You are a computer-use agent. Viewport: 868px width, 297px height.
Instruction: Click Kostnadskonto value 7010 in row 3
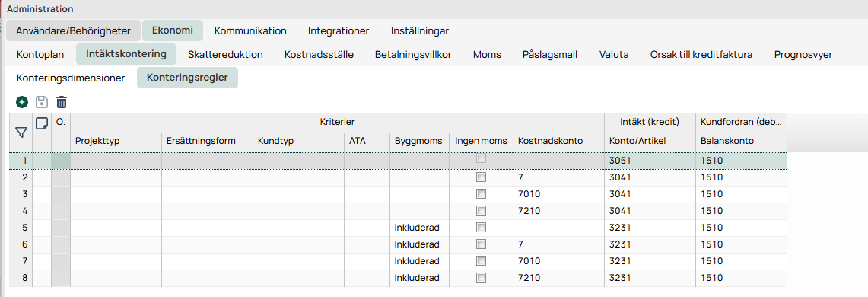coord(558,194)
